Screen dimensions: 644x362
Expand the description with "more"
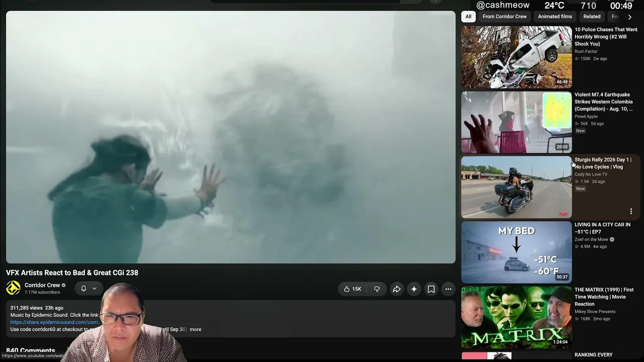point(195,329)
